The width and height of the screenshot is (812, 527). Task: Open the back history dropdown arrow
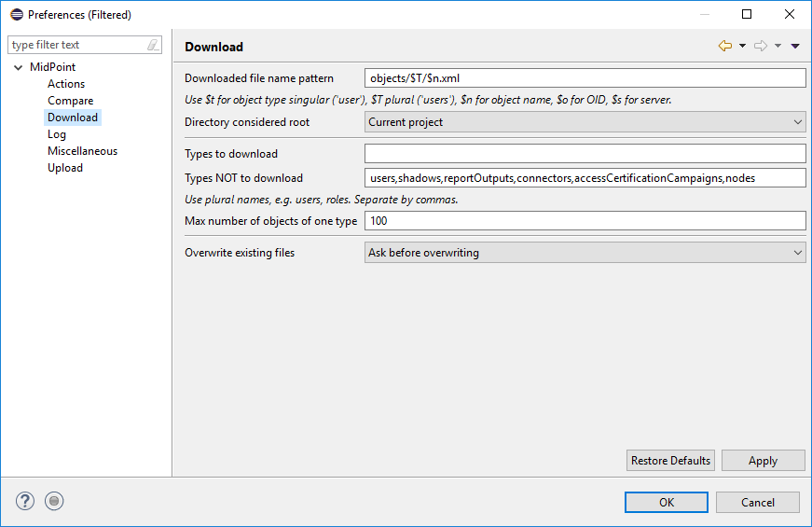[742, 46]
